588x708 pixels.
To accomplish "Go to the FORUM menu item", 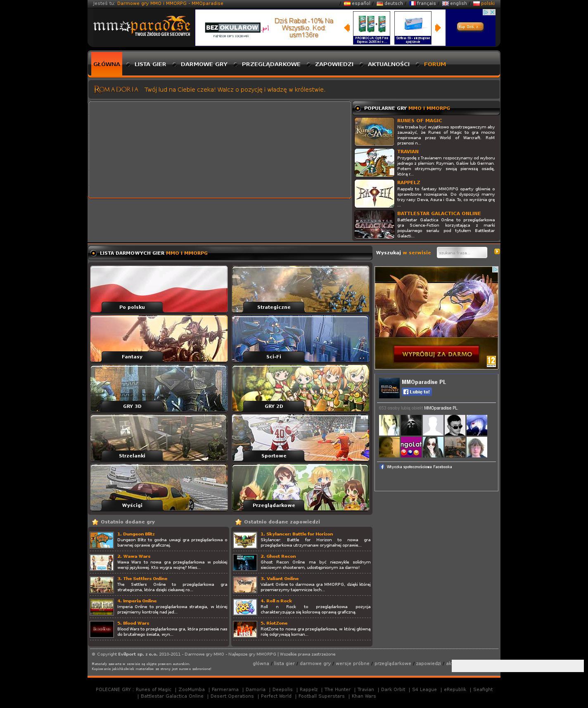I will coord(435,64).
